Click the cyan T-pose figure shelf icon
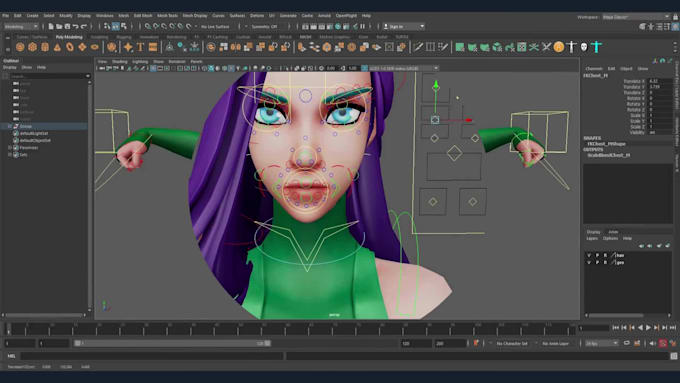The width and height of the screenshot is (680, 383). 597,47
